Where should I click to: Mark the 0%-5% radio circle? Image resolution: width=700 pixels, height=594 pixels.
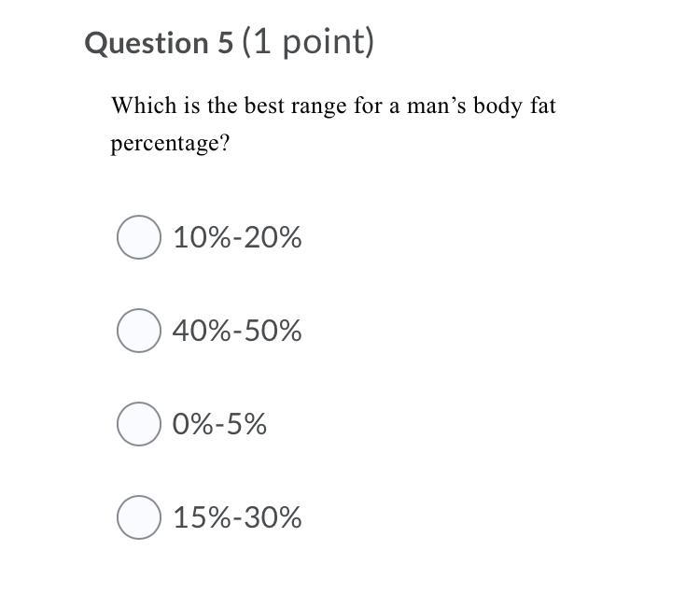(x=139, y=424)
